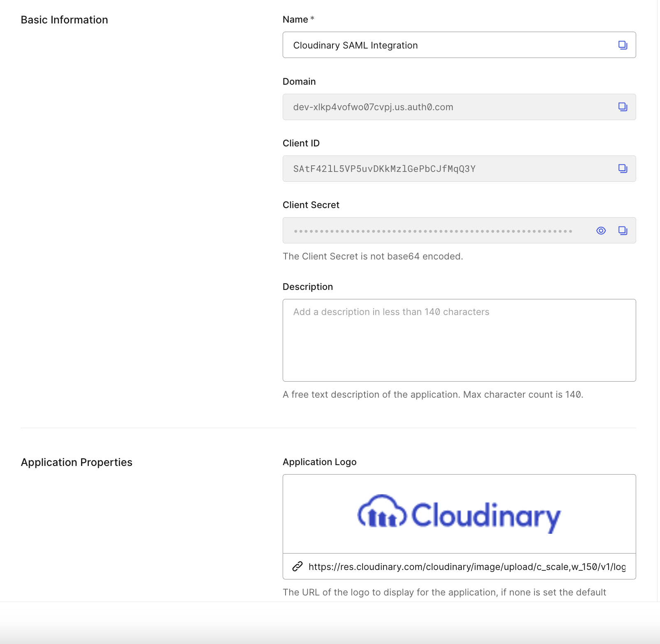Copy the Client Secret value
Viewport: 660px width, 644px height.
(623, 231)
